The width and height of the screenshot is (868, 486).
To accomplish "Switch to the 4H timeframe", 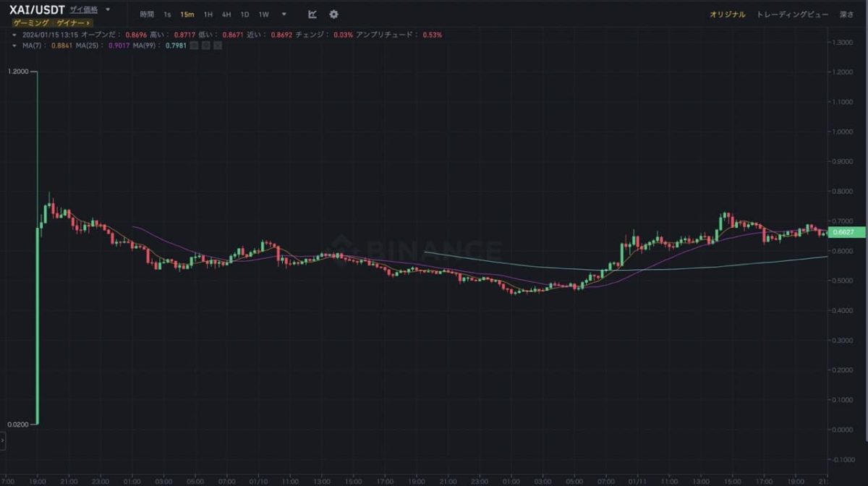I will [x=227, y=14].
